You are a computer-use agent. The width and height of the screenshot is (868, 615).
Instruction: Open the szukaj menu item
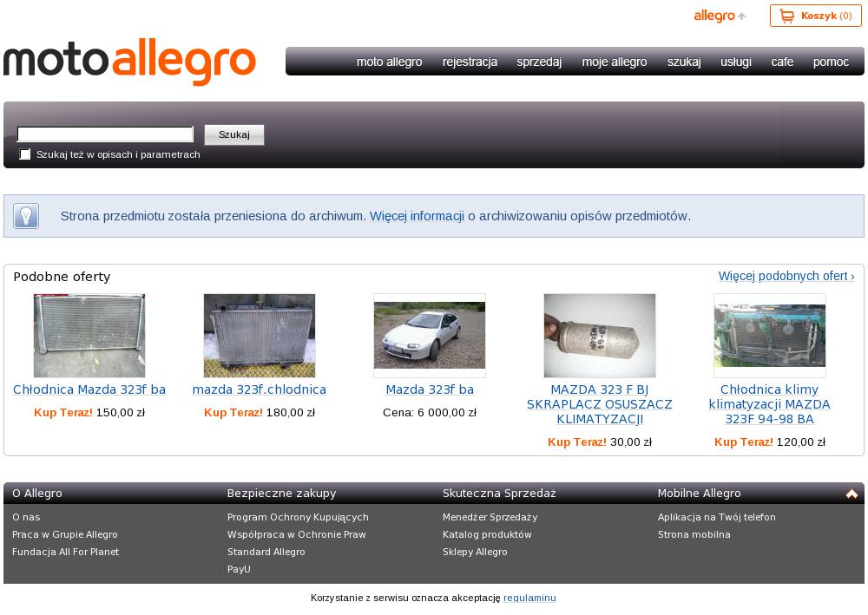(684, 62)
